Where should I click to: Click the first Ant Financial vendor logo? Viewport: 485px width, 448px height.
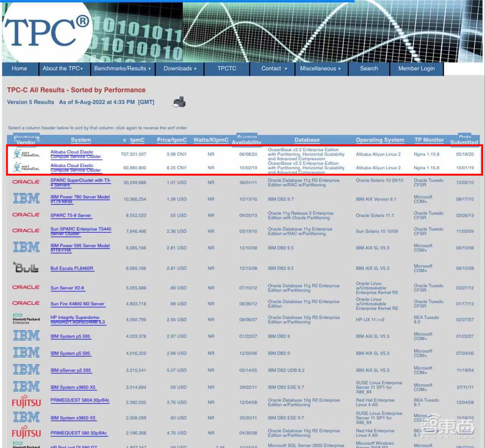coord(26,154)
